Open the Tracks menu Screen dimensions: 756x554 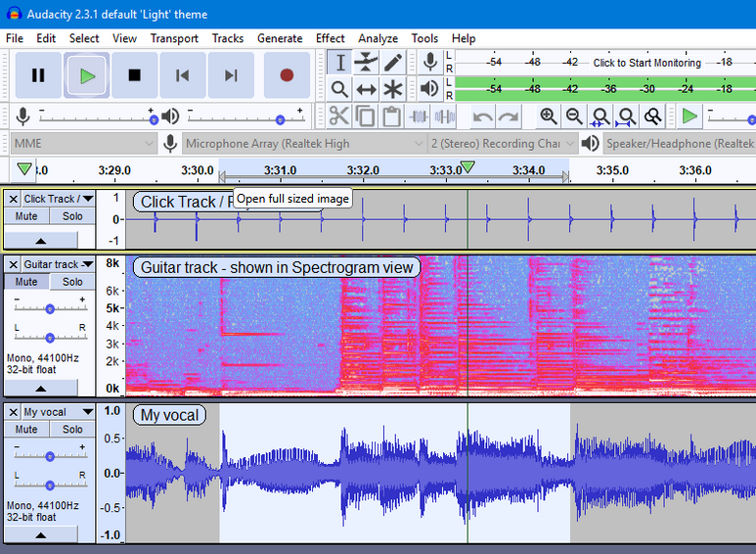coord(228,38)
